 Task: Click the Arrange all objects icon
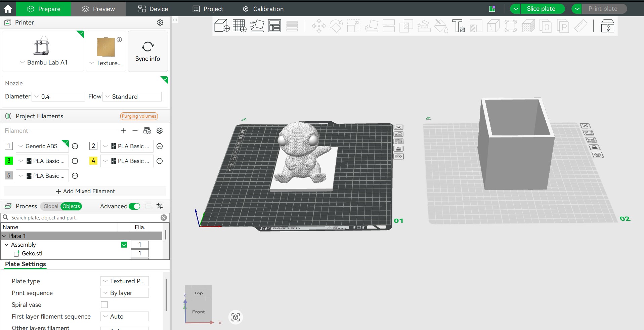pyautogui.click(x=274, y=26)
